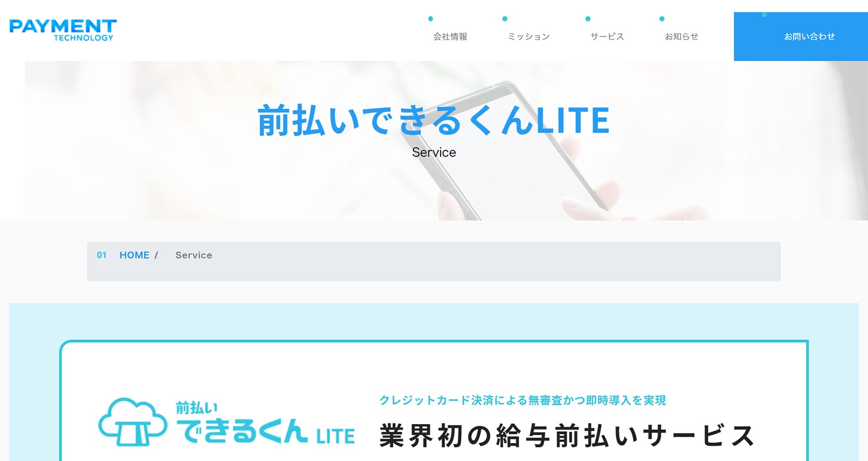Viewport: 868px width, 461px height.
Task: Open the ミッション menu item
Action: [528, 36]
